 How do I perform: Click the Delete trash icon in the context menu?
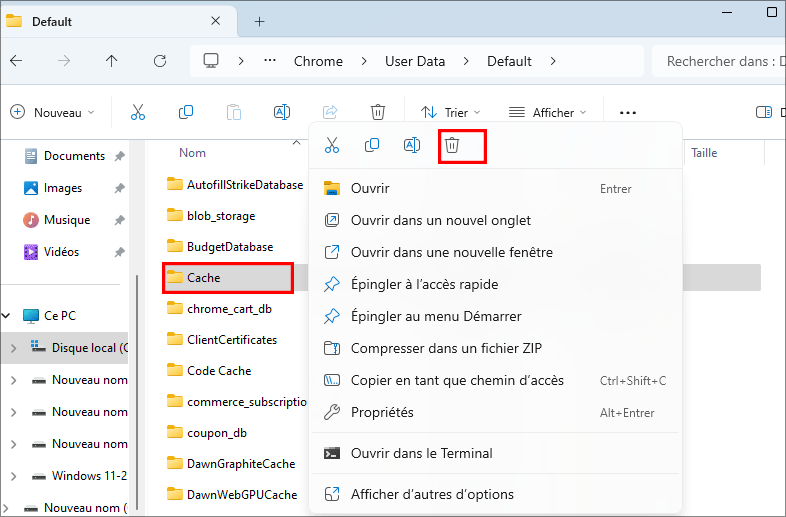coord(452,145)
